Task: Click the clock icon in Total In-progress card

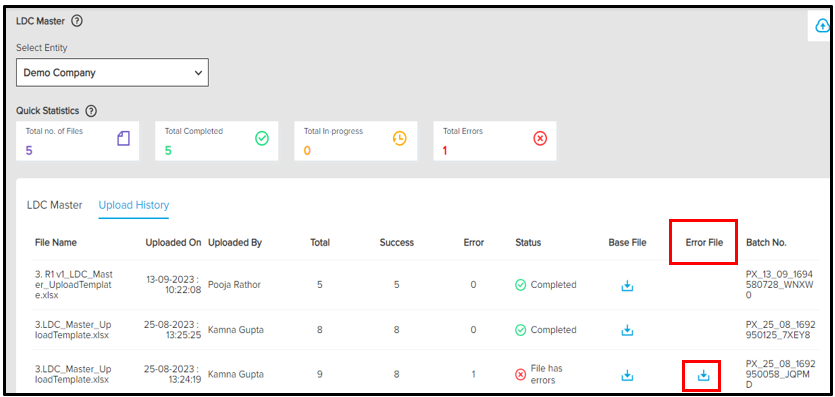Action: (x=399, y=138)
